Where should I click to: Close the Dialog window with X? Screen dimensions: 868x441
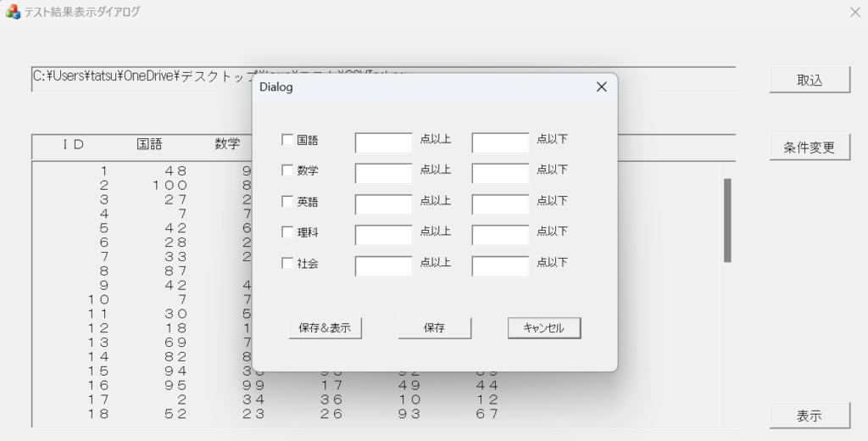(x=601, y=87)
